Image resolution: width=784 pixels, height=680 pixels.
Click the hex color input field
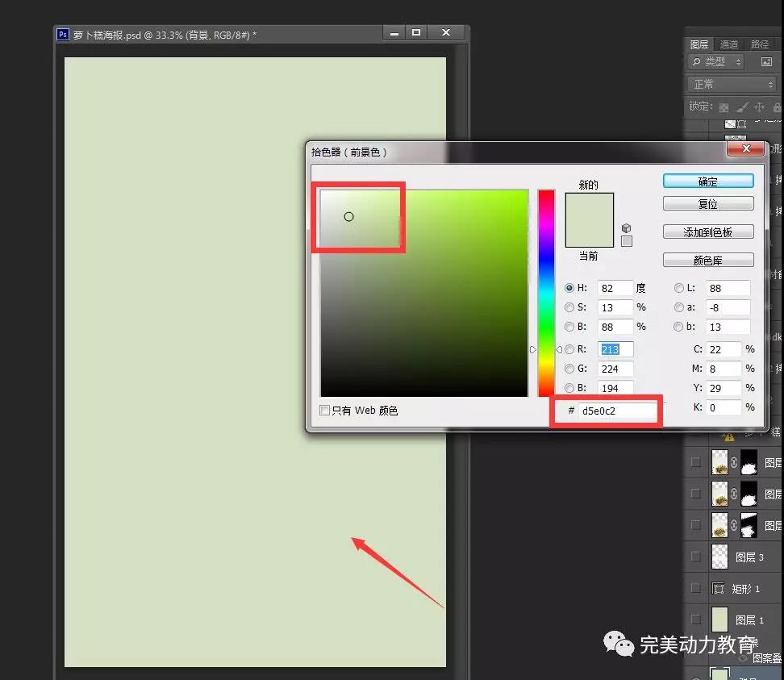tap(616, 411)
